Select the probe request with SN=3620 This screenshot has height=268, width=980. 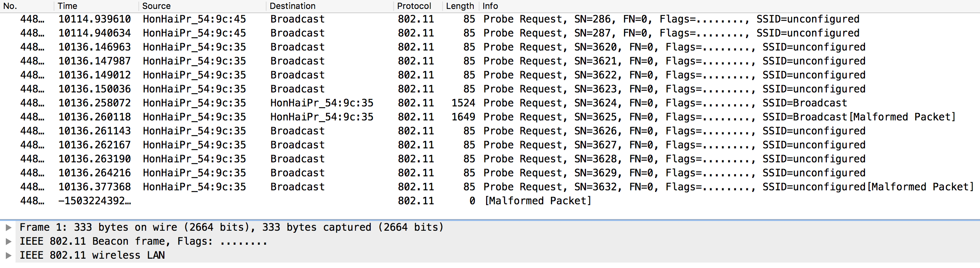tap(490, 47)
